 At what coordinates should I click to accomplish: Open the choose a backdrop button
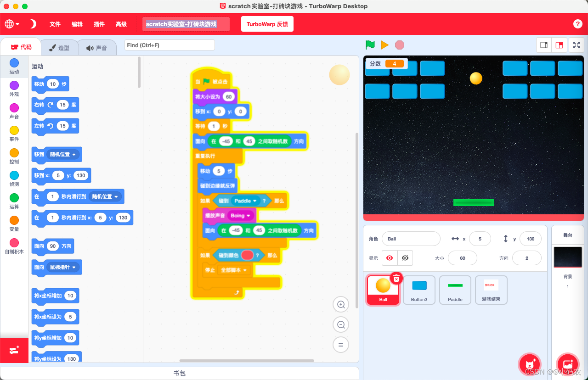pos(567,364)
